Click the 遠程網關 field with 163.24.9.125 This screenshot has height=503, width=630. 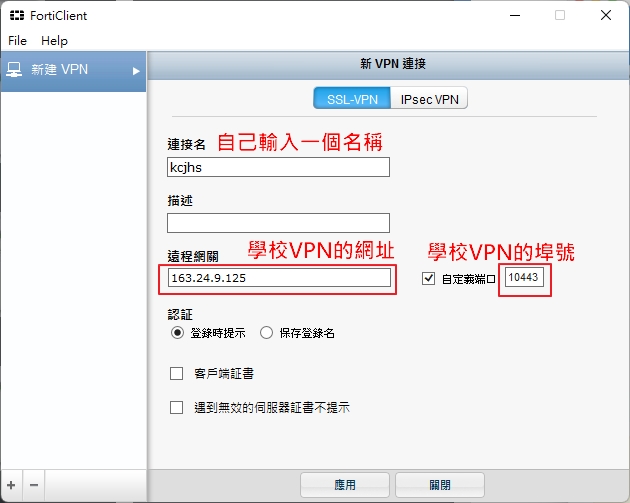click(x=279, y=278)
